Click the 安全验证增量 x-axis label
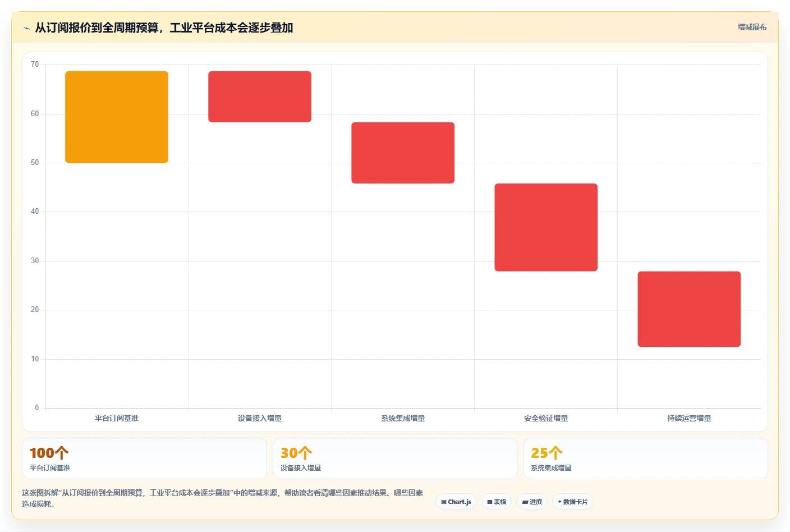 point(546,418)
